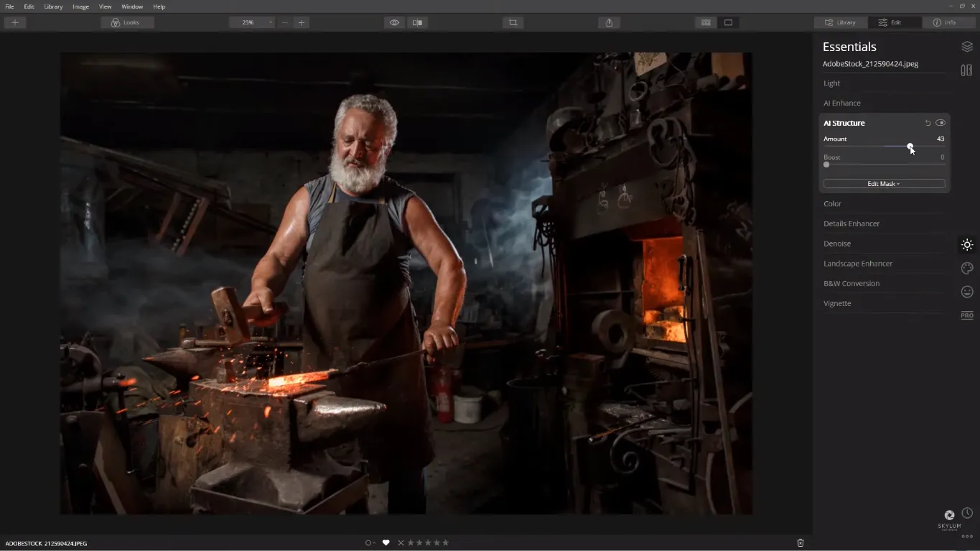This screenshot has width=980, height=551.
Task: Toggle the favorite heart flag
Action: tap(386, 543)
